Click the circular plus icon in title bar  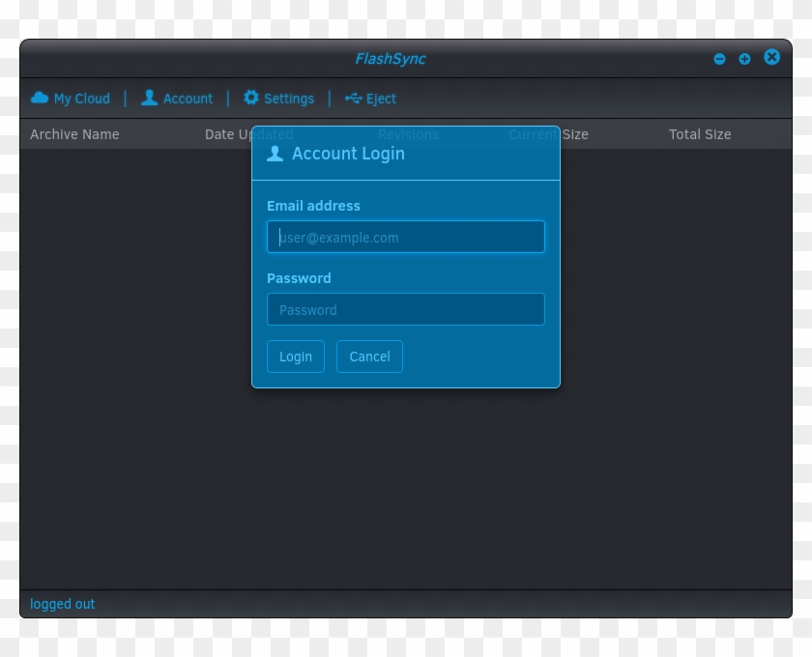point(744,58)
